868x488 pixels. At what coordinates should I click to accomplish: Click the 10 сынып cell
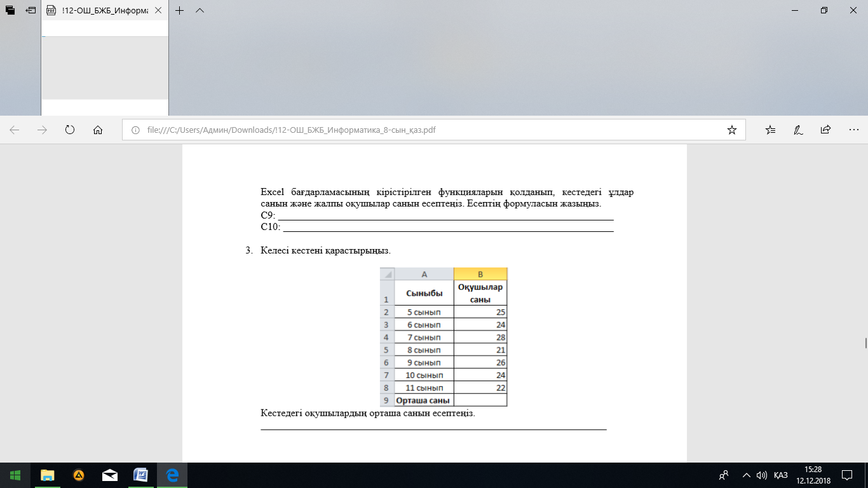pos(424,375)
